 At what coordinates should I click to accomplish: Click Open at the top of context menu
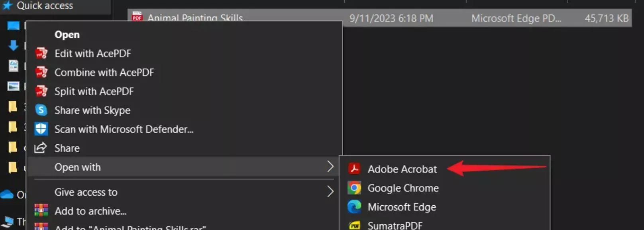67,34
